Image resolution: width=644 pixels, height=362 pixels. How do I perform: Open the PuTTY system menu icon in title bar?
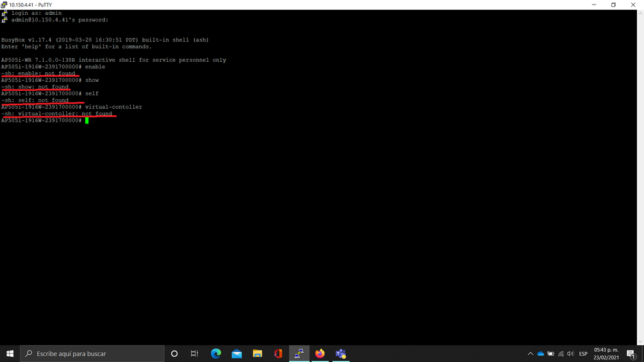5,5
